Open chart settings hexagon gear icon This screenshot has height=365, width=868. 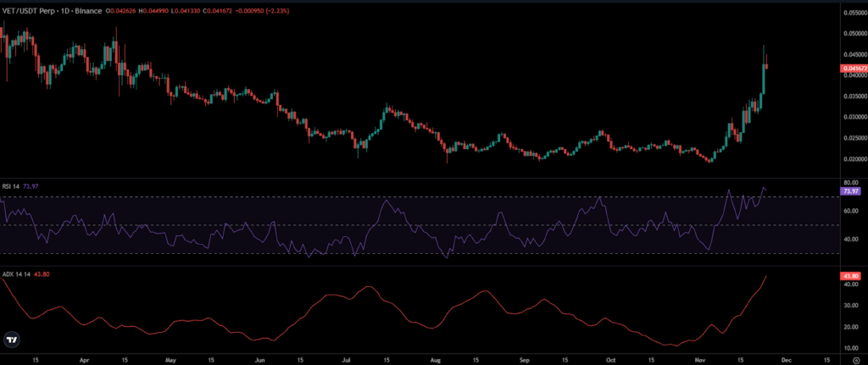point(856,360)
